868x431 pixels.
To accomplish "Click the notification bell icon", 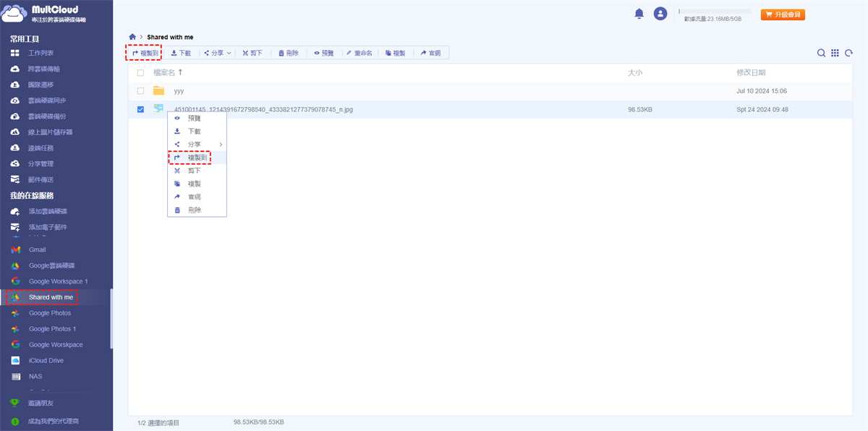I will tap(639, 14).
